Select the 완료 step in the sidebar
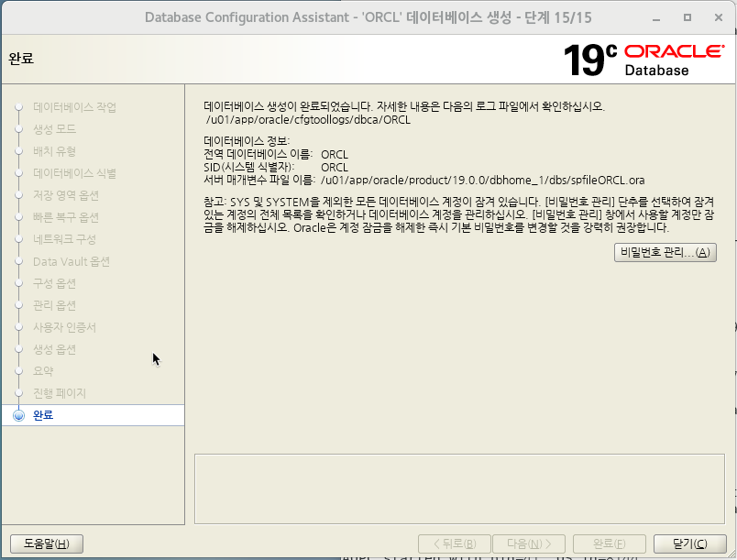The image size is (737, 560). tap(93, 415)
